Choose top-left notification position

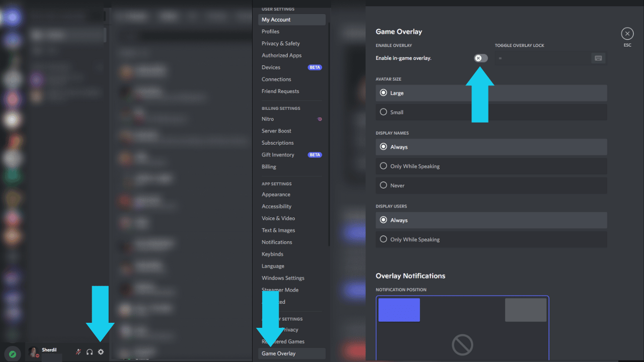399,310
